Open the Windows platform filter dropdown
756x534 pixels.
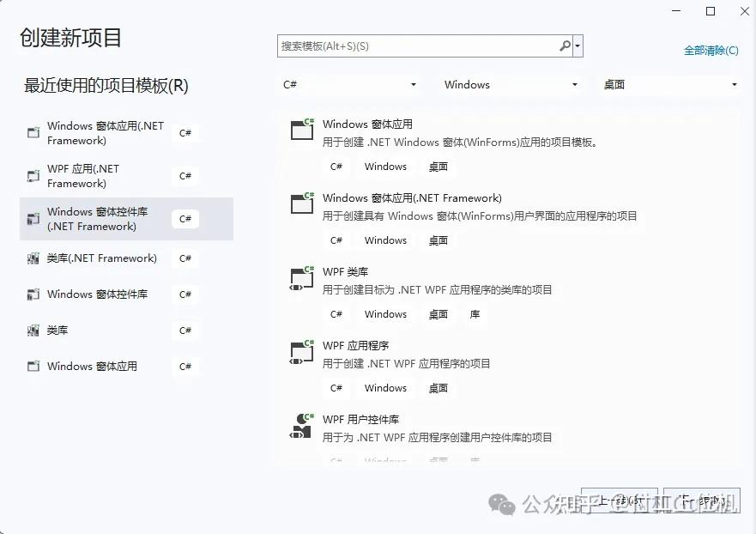tap(511, 84)
